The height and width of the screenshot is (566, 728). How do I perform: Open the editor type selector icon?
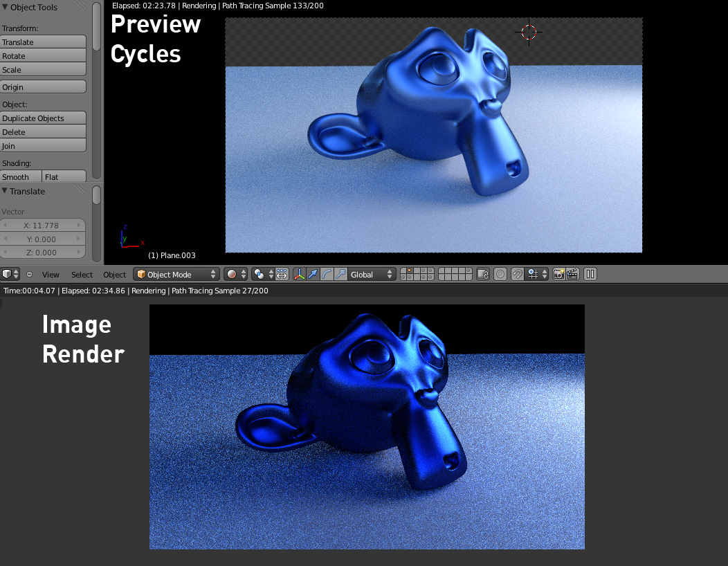(x=10, y=275)
